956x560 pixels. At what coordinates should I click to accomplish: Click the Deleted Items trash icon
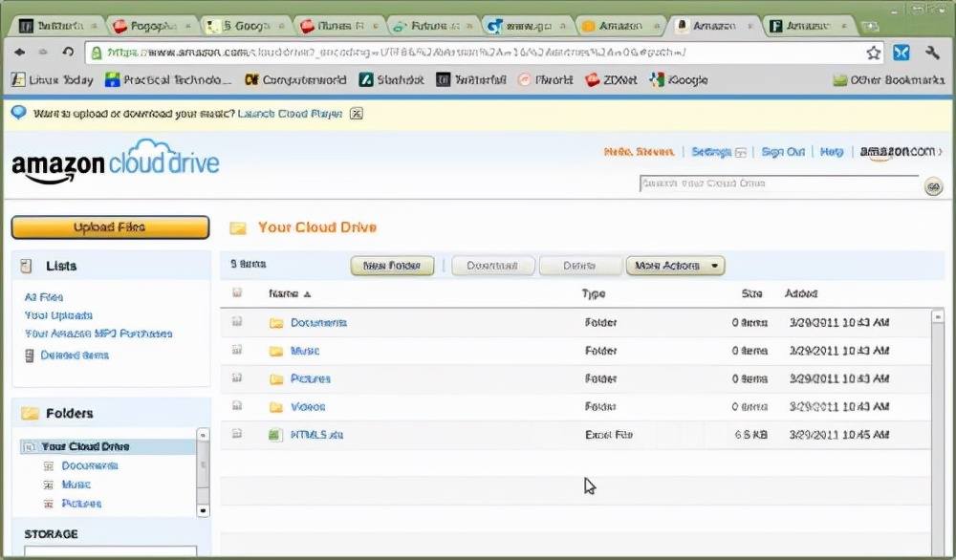(x=29, y=355)
